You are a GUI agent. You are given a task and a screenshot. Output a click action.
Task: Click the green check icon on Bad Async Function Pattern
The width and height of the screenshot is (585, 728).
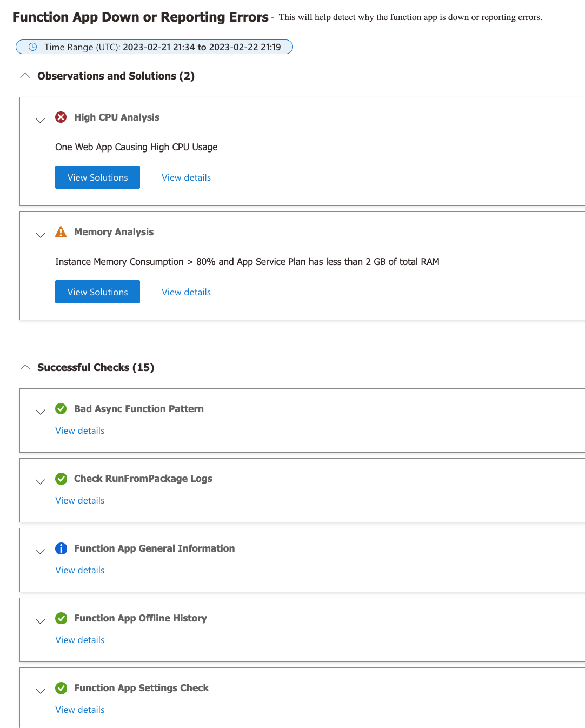coord(61,408)
